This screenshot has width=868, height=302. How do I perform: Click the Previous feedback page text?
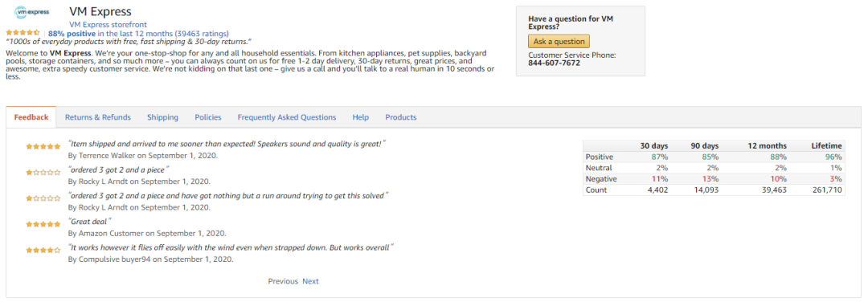point(283,281)
